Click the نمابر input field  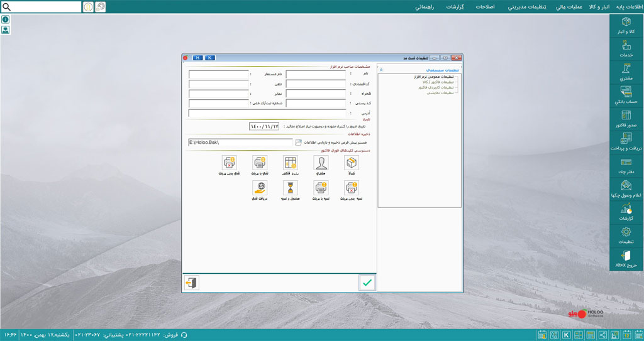(x=219, y=94)
